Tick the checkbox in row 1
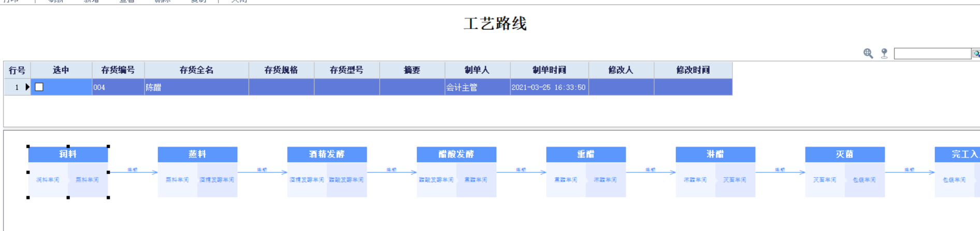 [39, 87]
